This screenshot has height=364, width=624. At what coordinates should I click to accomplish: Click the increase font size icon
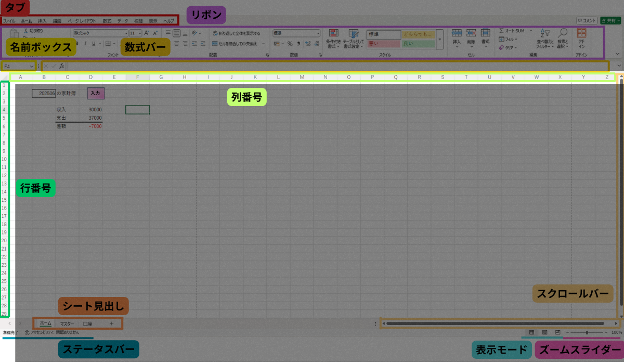146,33
